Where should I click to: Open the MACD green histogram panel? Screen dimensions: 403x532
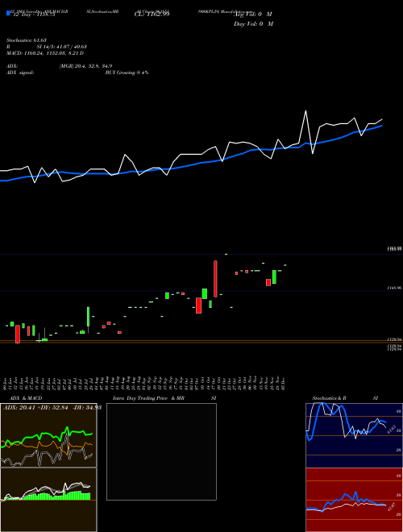point(48,500)
